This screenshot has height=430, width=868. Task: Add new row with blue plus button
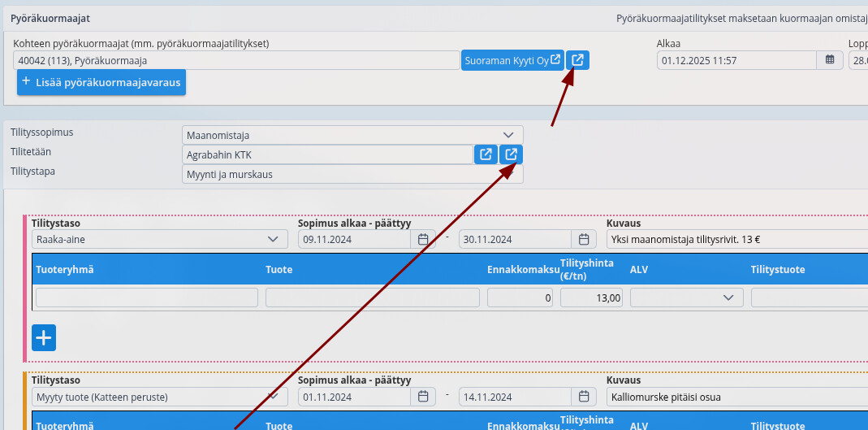tap(44, 337)
